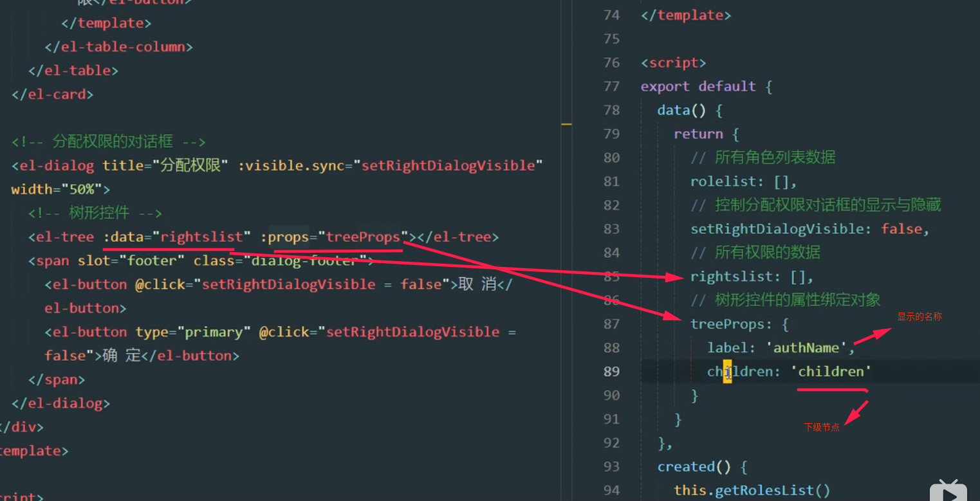
Task: Click "created() {" on line 93
Action: coord(703,467)
